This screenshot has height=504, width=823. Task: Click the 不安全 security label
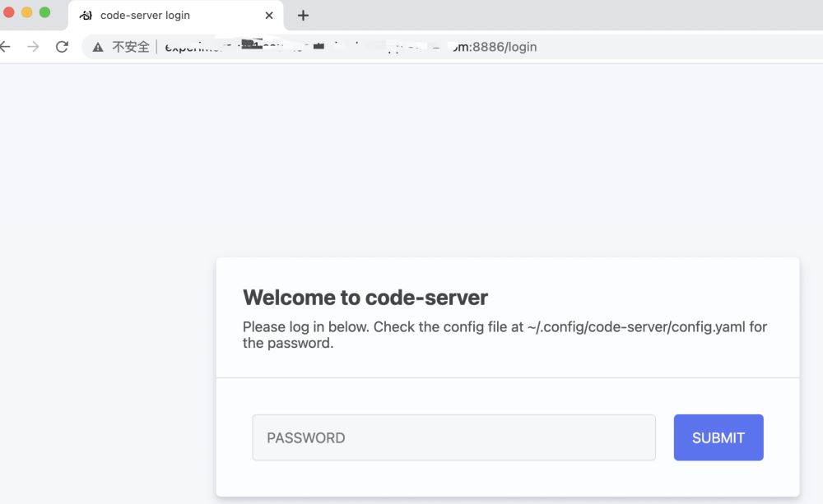click(130, 47)
